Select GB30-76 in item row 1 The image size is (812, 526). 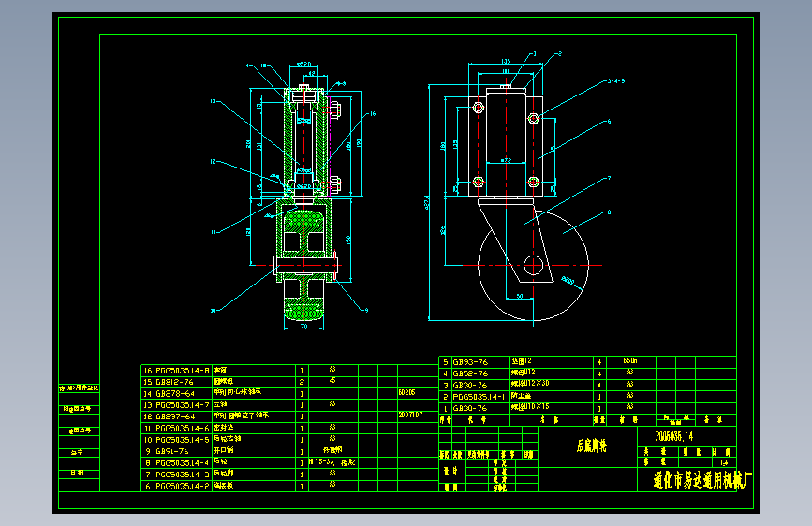click(x=470, y=408)
